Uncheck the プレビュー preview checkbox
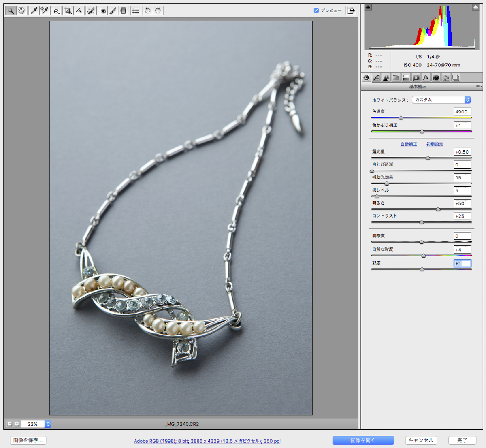This screenshot has width=486, height=448. tap(316, 11)
